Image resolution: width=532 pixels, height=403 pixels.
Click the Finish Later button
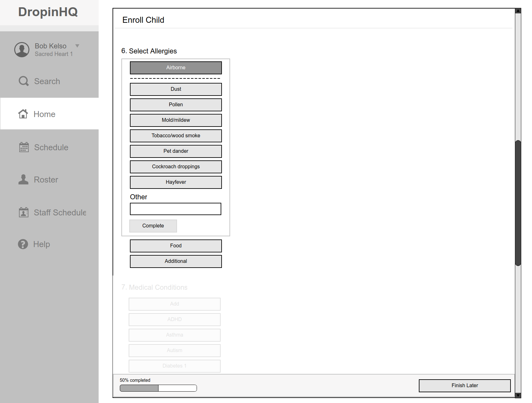(x=465, y=386)
